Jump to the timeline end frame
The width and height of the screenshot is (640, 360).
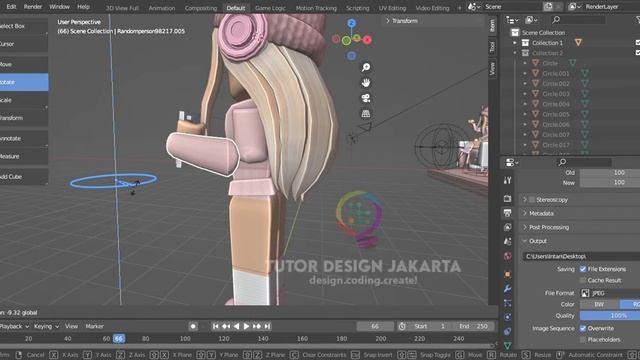pos(267,326)
